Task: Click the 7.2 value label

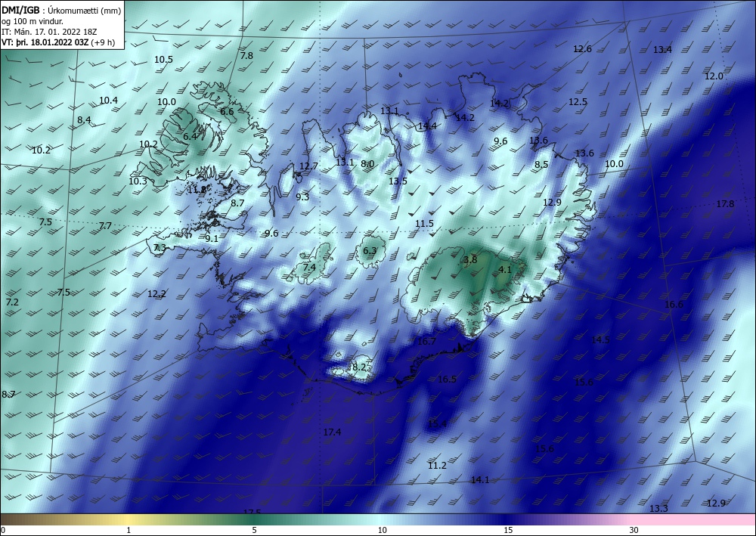Action: [12, 302]
